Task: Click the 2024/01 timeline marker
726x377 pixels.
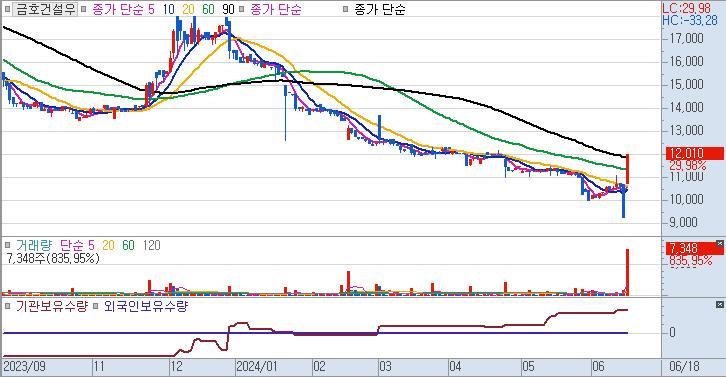Action: [257, 367]
